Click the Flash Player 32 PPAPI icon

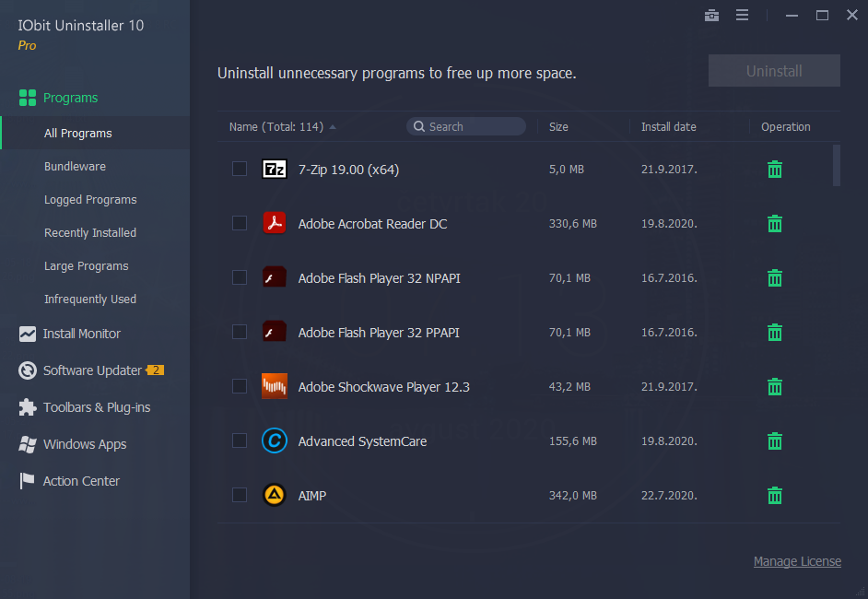pos(274,332)
